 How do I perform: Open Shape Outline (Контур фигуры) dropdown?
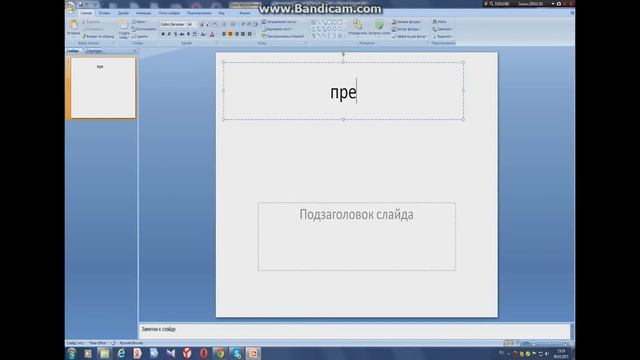(x=406, y=29)
